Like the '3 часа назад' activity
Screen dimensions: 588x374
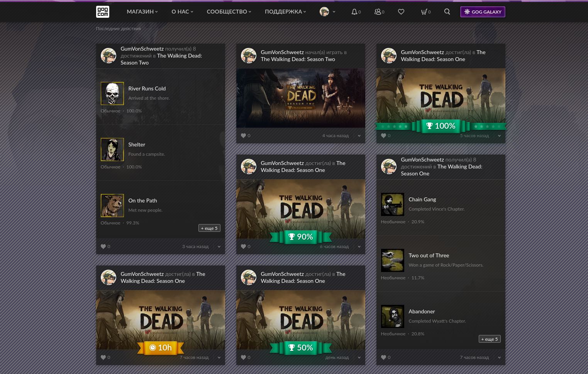click(x=103, y=246)
